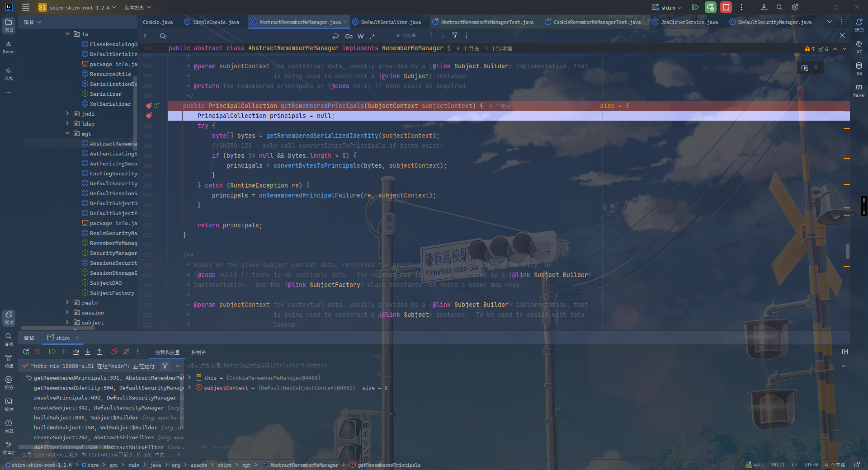This screenshot has width=868, height=470.
Task: Resume program in debug toolbar
Action: [52, 352]
